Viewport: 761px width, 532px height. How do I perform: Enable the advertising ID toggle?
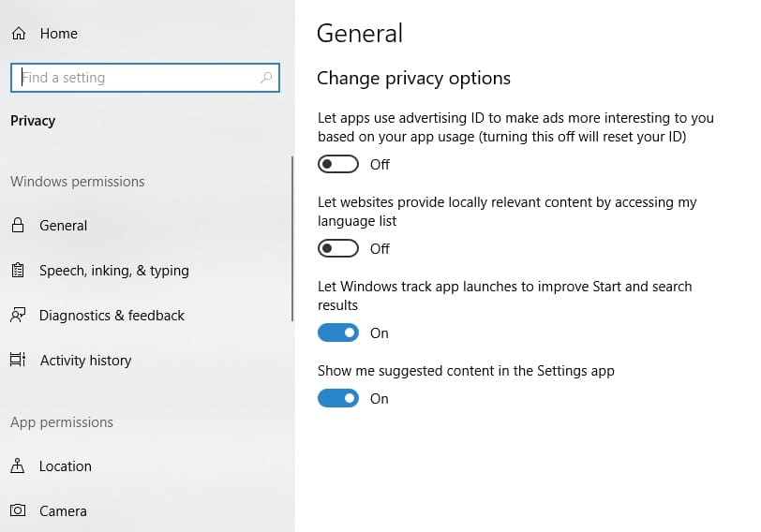338,165
